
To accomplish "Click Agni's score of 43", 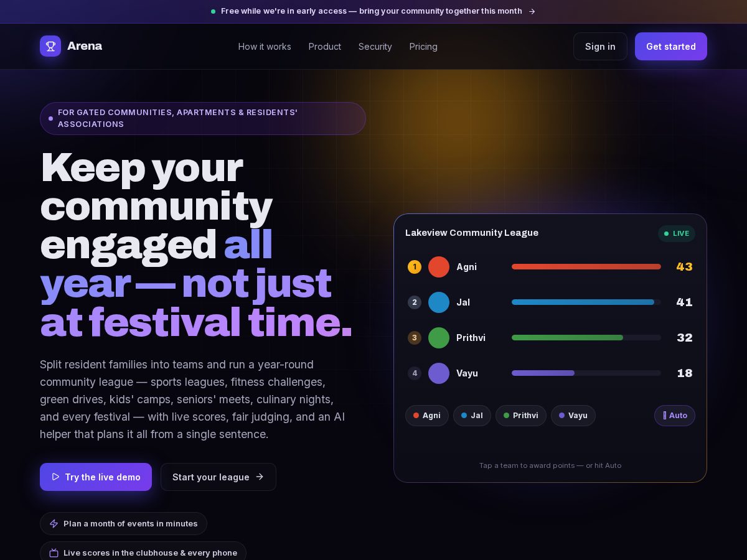I will (685, 267).
